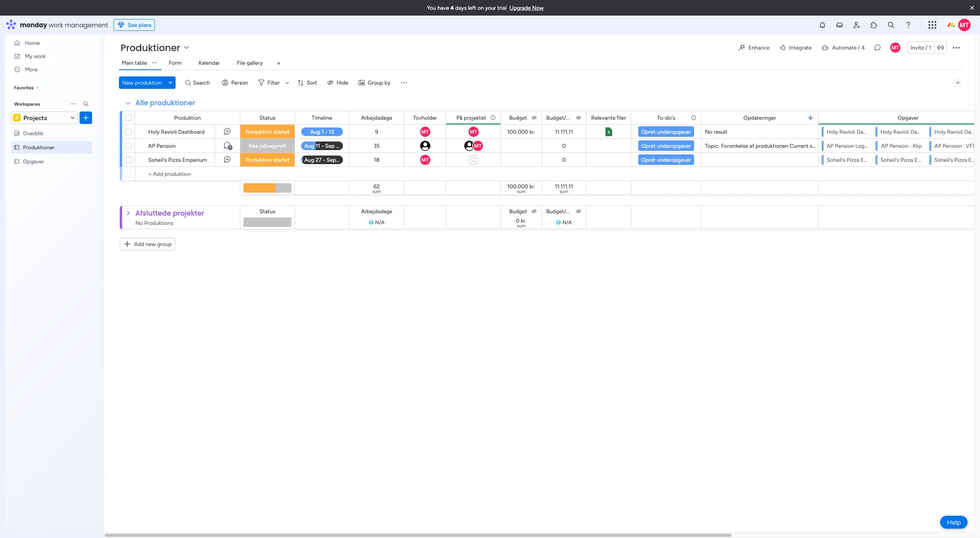980x538 pixels.
Task: Open the inbox tray icon
Action: tap(839, 25)
